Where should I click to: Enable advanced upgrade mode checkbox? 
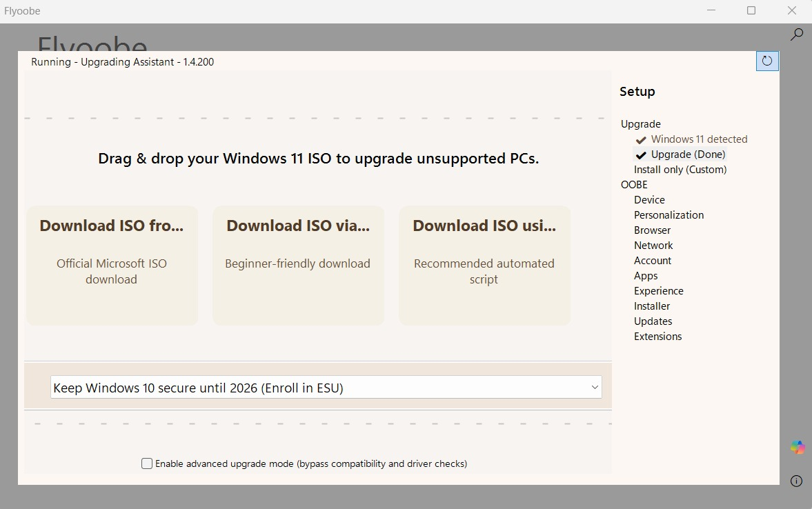point(147,463)
